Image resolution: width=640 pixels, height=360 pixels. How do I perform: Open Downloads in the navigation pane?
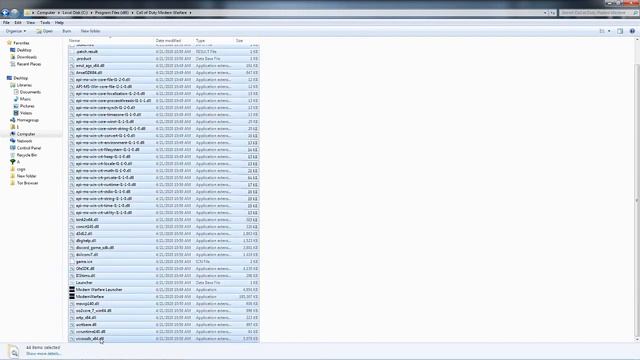(27, 57)
